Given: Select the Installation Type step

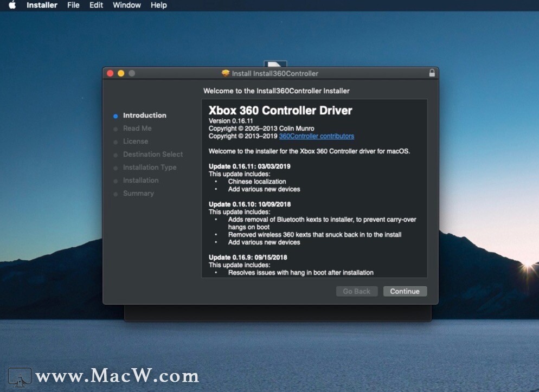Looking at the screenshot, I should point(150,168).
